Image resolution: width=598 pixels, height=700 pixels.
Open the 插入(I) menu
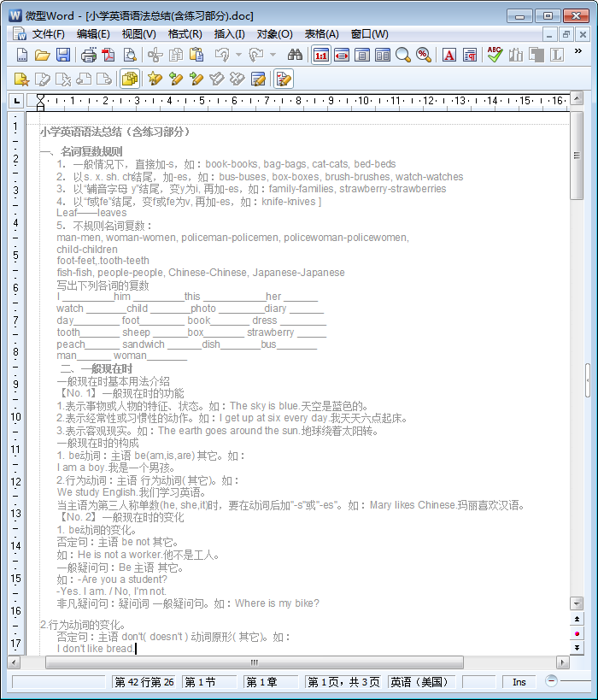tap(230, 34)
